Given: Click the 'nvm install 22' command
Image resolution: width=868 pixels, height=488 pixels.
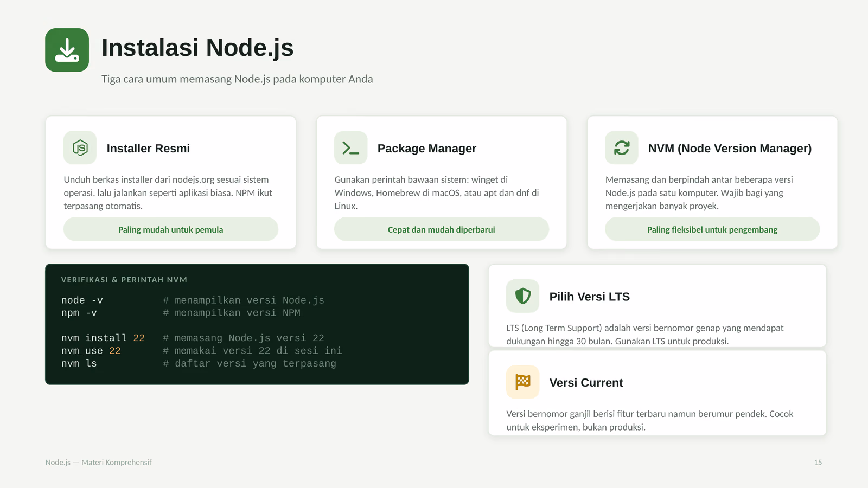Looking at the screenshot, I should [103, 338].
